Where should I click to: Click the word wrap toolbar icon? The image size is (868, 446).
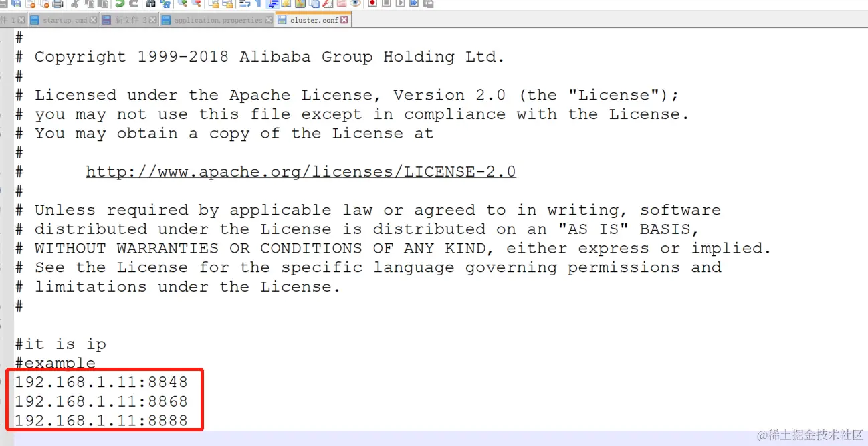click(244, 3)
